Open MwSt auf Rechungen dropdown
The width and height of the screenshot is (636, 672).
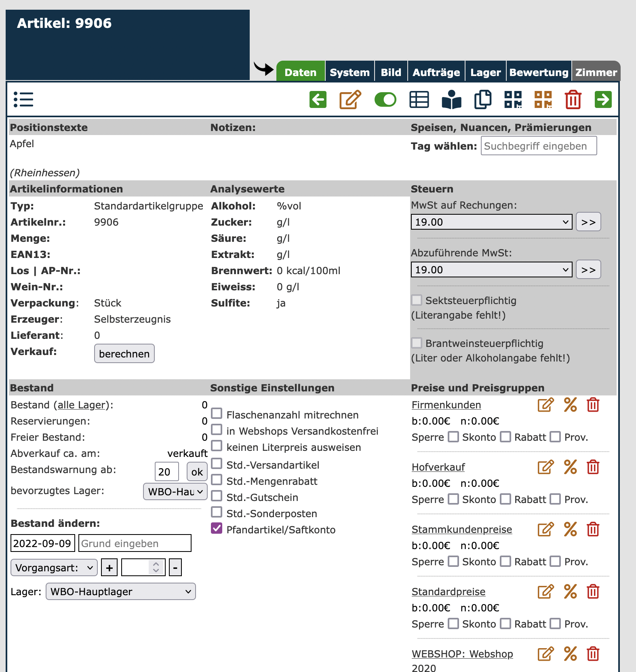click(491, 222)
